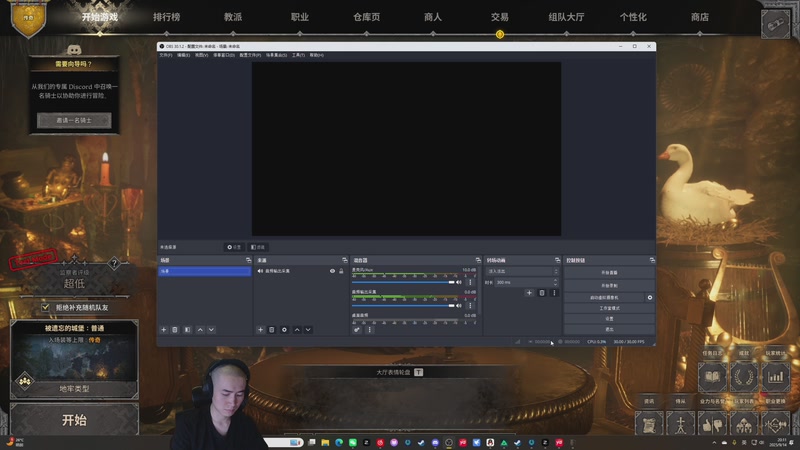Remove transition with trash icon
The image size is (800, 450).
[x=542, y=293]
